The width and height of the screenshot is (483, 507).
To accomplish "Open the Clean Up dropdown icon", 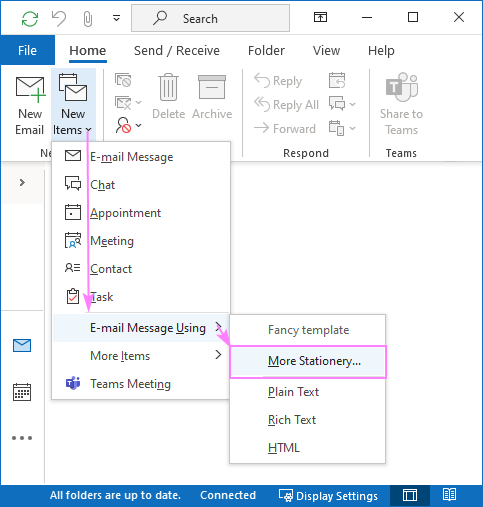I will pyautogui.click(x=128, y=103).
